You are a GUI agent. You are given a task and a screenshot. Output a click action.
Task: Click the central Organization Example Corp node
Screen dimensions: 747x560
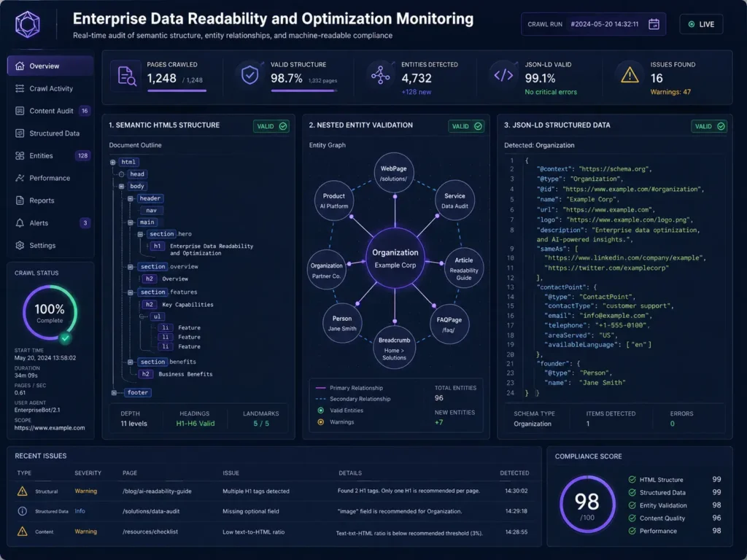coord(395,257)
